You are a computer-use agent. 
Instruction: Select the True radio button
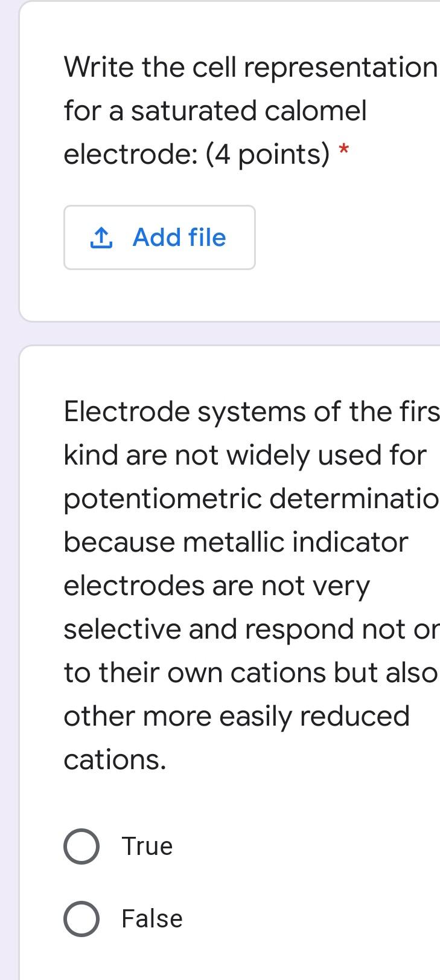81,846
